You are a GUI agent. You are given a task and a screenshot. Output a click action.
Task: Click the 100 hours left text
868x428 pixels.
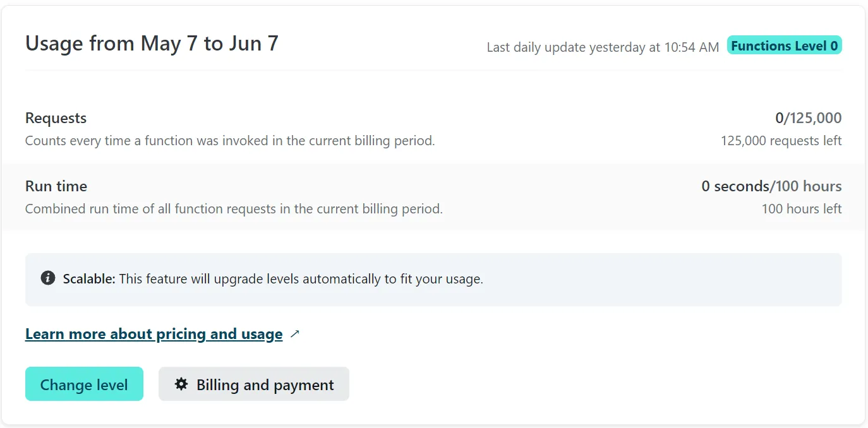tap(801, 209)
